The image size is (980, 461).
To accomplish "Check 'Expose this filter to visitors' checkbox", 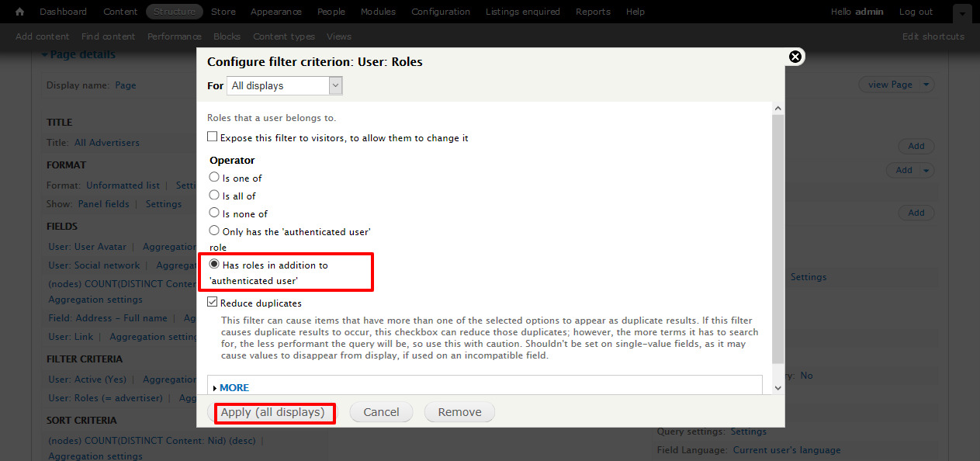I will (213, 137).
